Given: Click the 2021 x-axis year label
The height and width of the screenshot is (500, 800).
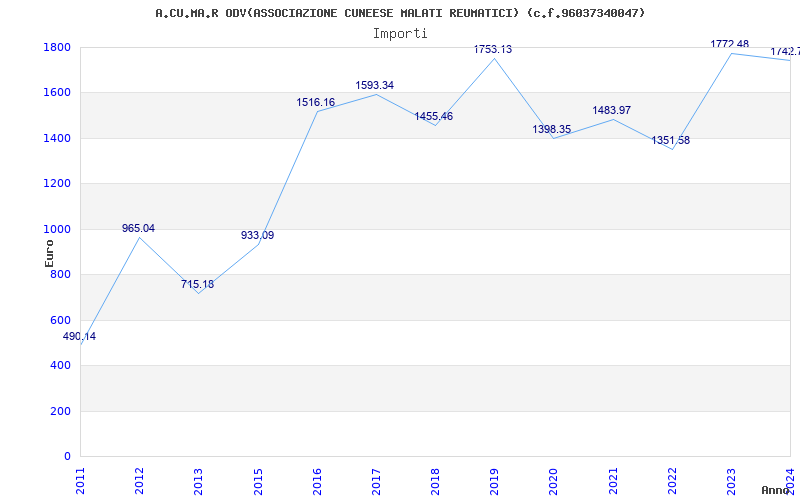Looking at the screenshot, I should tap(613, 481).
